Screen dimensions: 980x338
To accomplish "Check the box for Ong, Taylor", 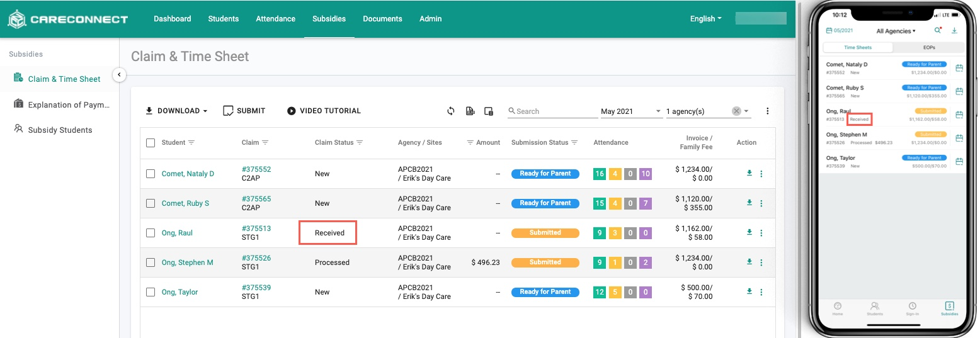I will (x=151, y=292).
